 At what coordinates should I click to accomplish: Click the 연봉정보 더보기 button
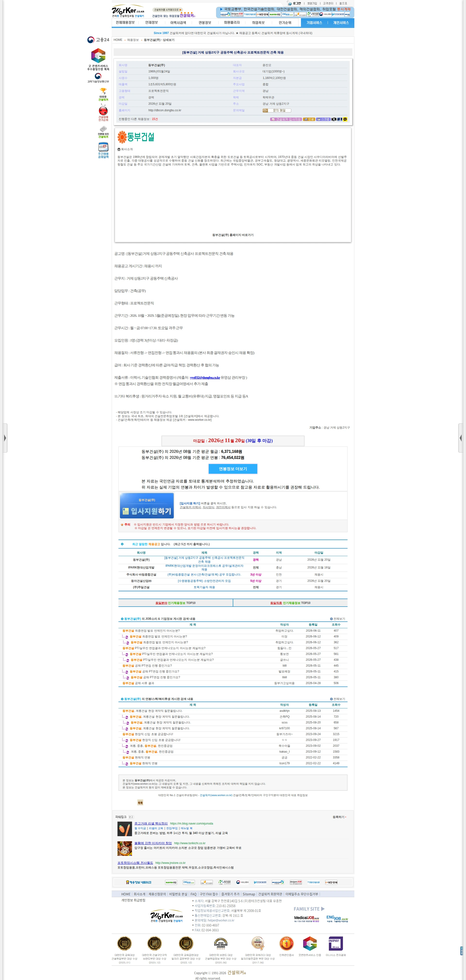pyautogui.click(x=233, y=469)
